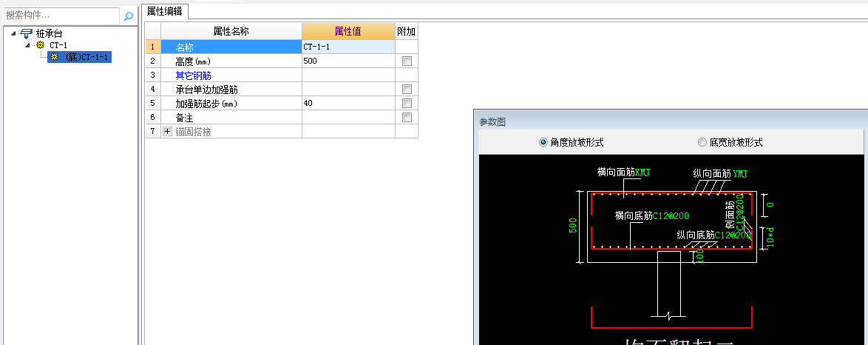Screen dimensions: 868x345
Task: Expand the 锚固搭接 property group
Action: coord(168,132)
